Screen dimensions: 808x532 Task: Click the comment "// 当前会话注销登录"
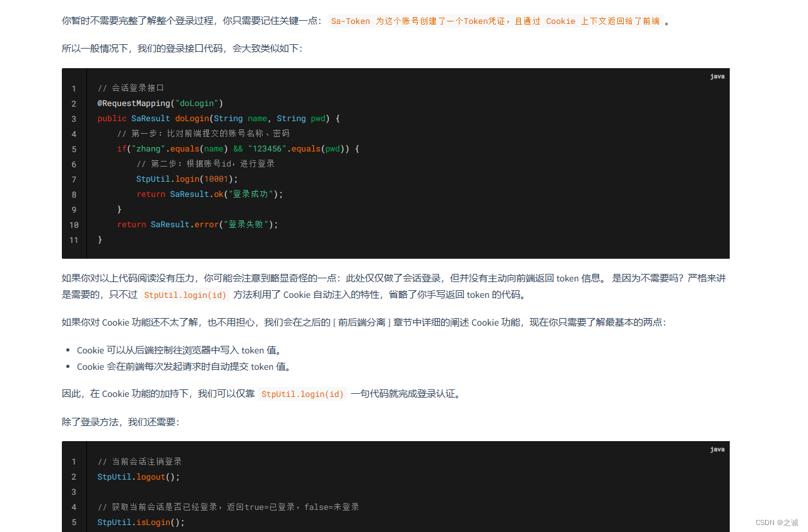pos(140,462)
